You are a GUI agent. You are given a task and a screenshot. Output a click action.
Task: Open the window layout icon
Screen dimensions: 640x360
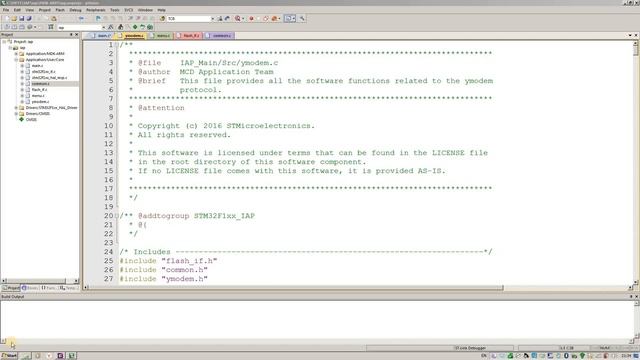pyautogui.click(x=288, y=18)
